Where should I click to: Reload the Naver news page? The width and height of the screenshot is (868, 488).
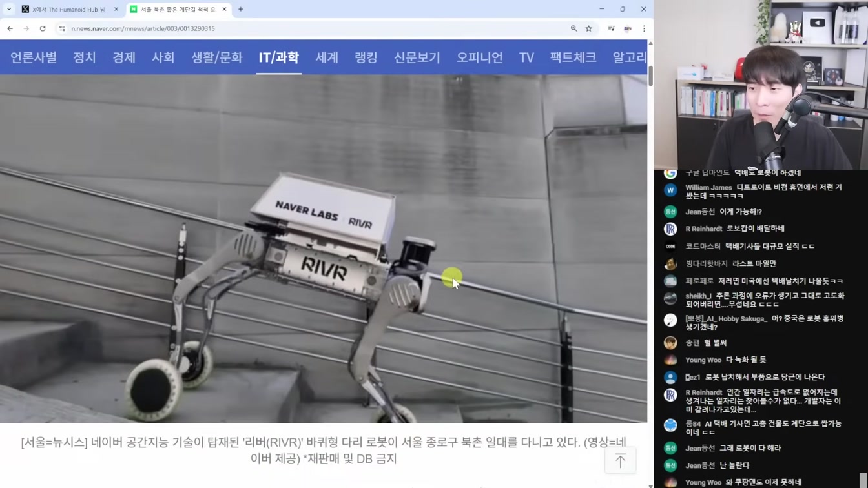pos(43,28)
